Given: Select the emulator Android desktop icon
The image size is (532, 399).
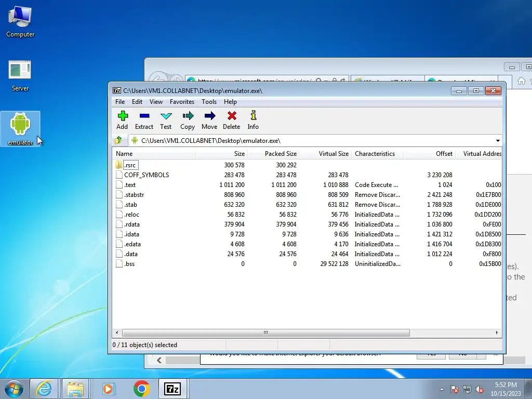Looking at the screenshot, I should pos(20,129).
